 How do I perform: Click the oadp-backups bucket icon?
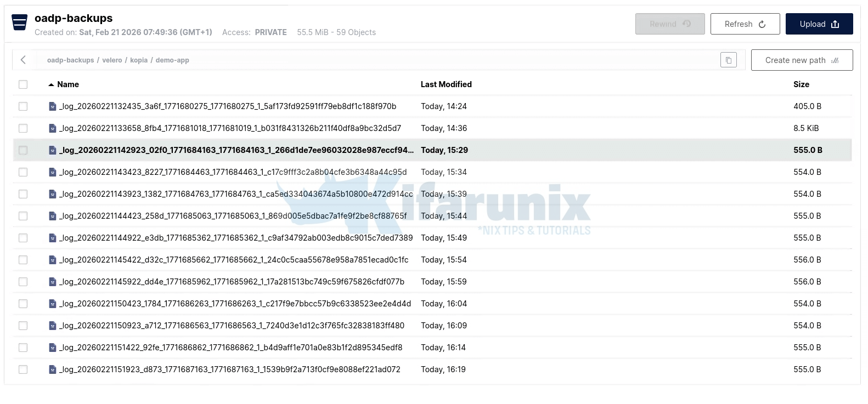coord(20,23)
